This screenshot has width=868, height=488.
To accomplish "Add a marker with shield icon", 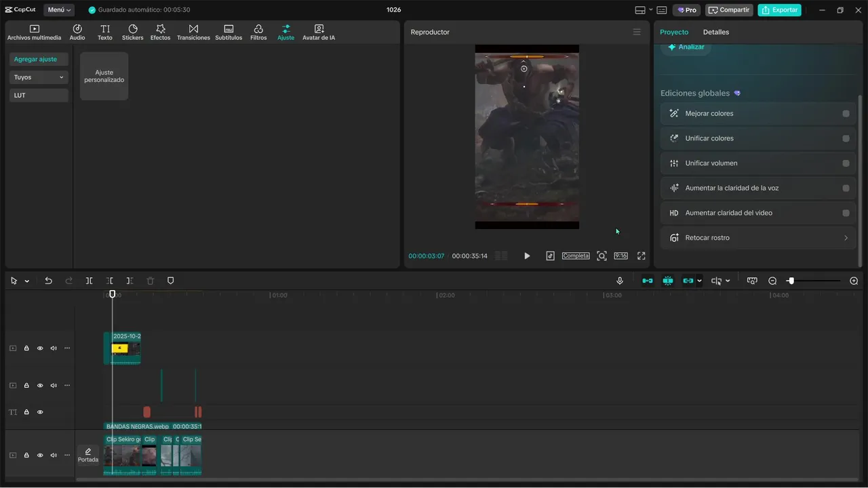I will 170,281.
